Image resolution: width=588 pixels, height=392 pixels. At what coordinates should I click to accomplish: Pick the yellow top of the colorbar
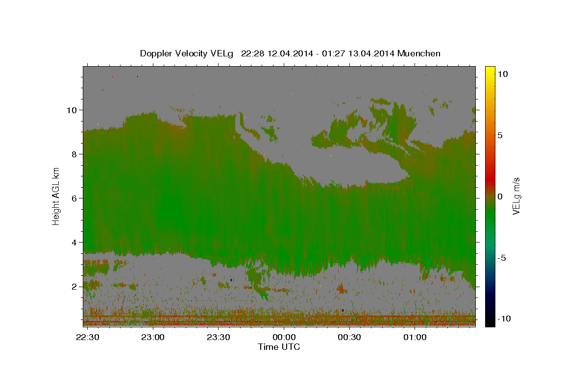click(x=490, y=70)
